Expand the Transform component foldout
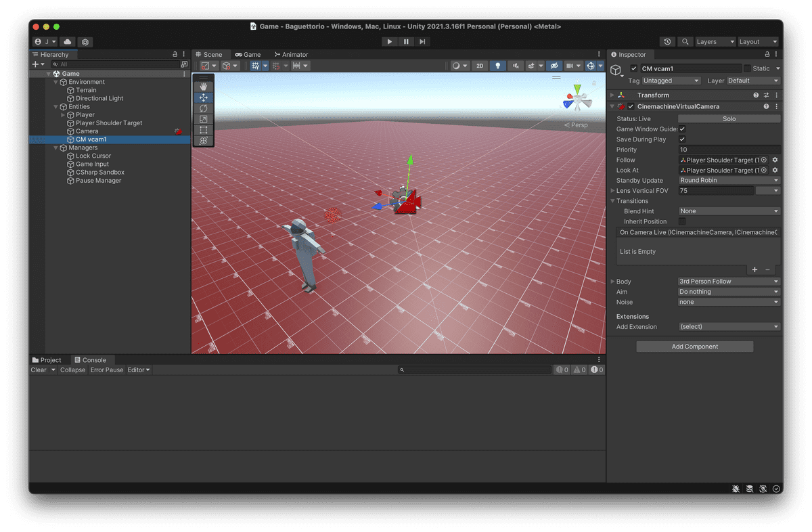The image size is (812, 532). (x=612, y=95)
